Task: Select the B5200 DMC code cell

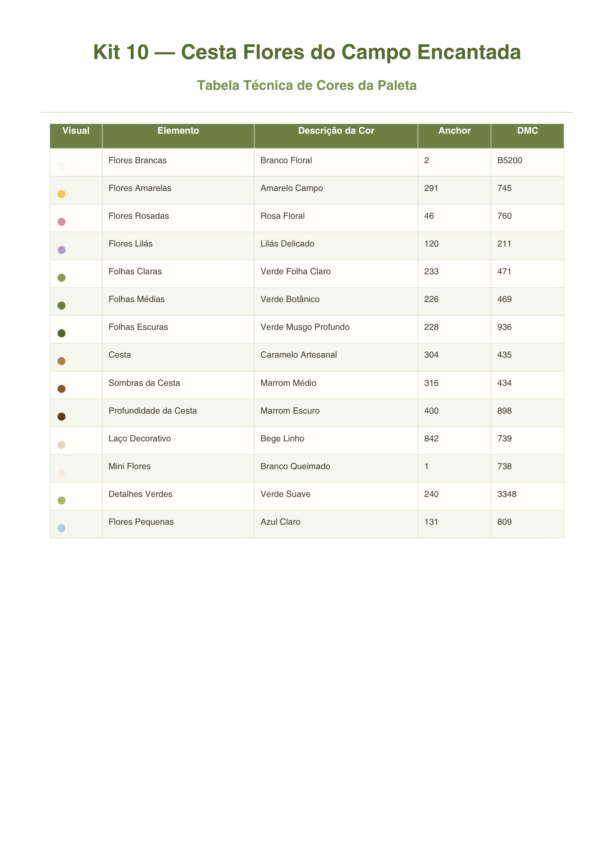Action: coord(528,162)
